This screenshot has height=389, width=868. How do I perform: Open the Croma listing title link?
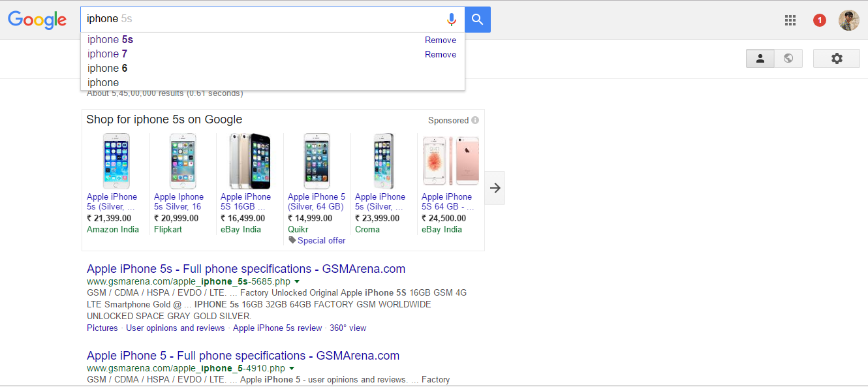click(x=380, y=202)
